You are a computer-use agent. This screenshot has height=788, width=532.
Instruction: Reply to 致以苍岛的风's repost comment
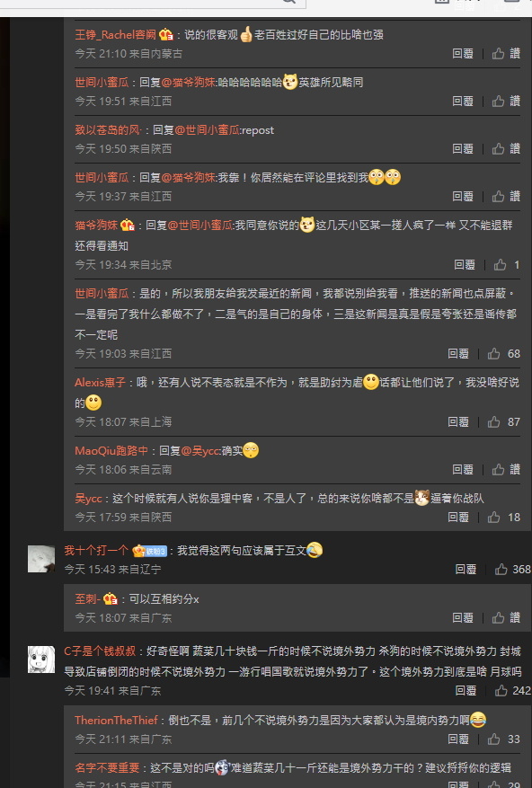462,148
